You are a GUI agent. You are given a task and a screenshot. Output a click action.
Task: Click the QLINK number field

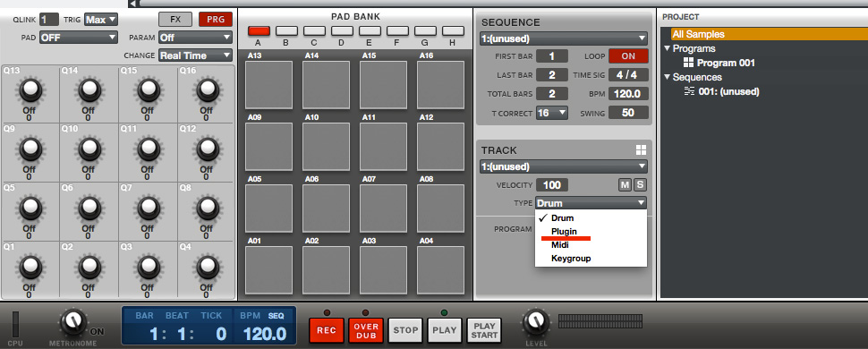coord(48,20)
